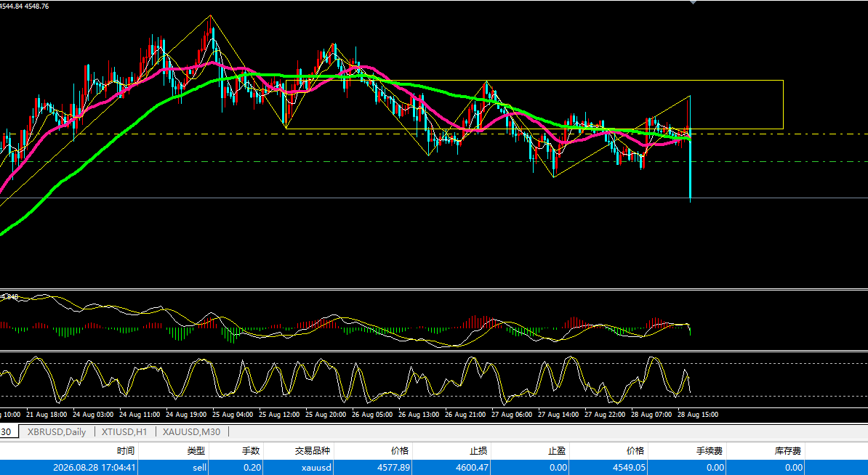The image size is (868, 475).
Task: Switch to the XTIUSD,H1 chart tab
Action: coord(124,432)
